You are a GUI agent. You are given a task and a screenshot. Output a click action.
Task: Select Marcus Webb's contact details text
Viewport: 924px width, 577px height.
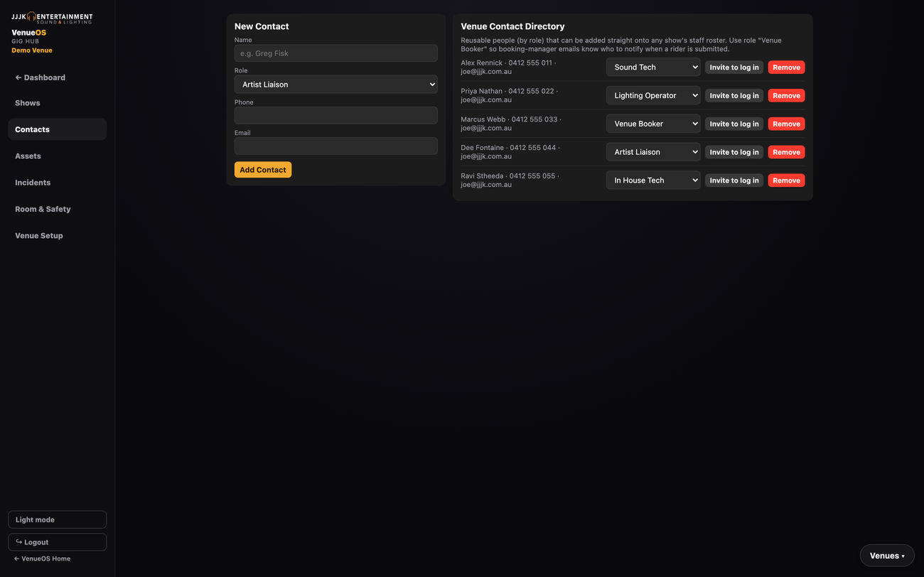510,124
